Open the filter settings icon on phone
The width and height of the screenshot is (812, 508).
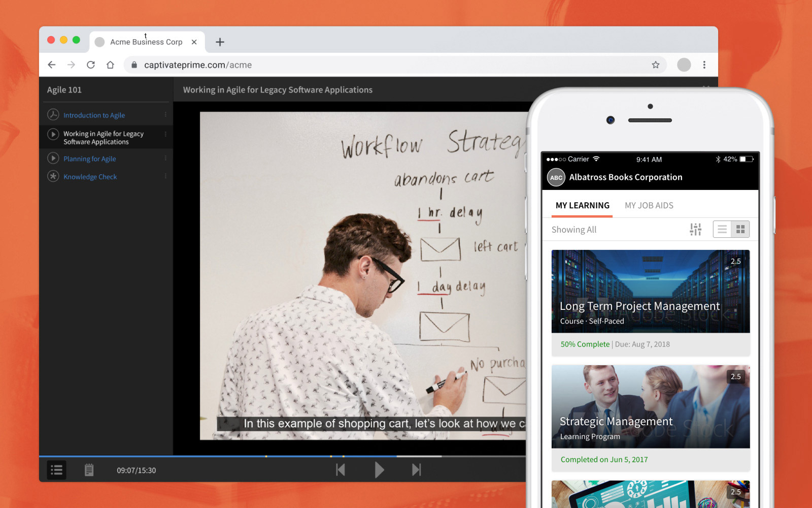pyautogui.click(x=695, y=230)
